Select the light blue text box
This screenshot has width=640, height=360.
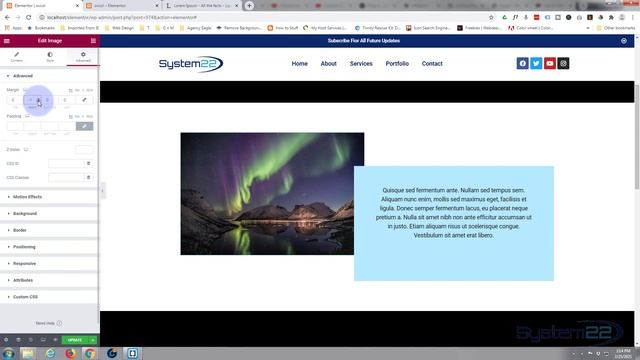click(454, 223)
